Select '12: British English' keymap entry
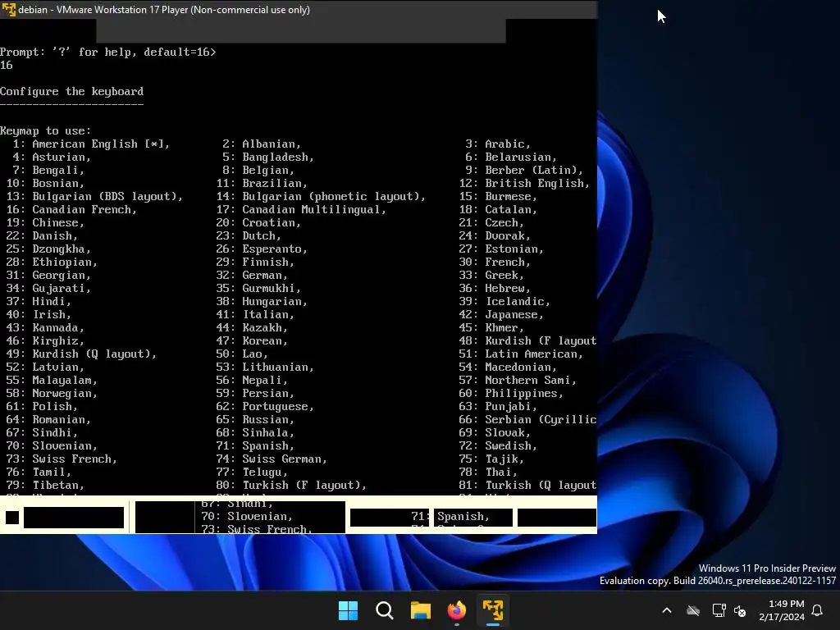Screen dimensions: 840x630 pos(524,183)
